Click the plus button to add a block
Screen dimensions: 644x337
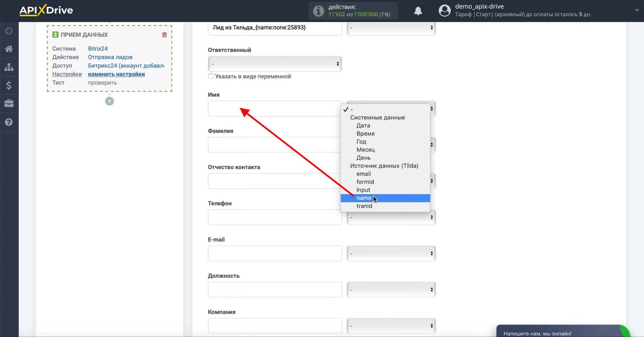(109, 101)
